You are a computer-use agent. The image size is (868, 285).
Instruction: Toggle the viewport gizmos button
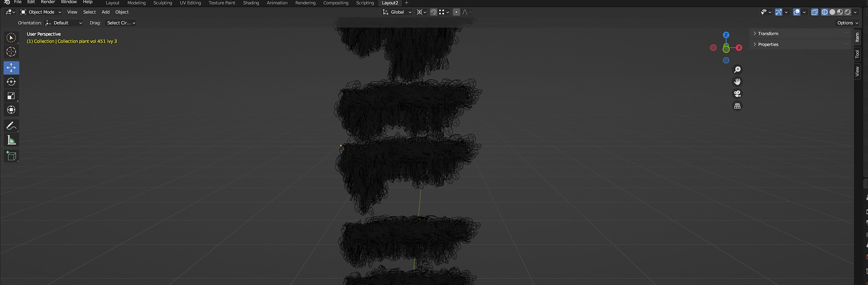pos(778,12)
